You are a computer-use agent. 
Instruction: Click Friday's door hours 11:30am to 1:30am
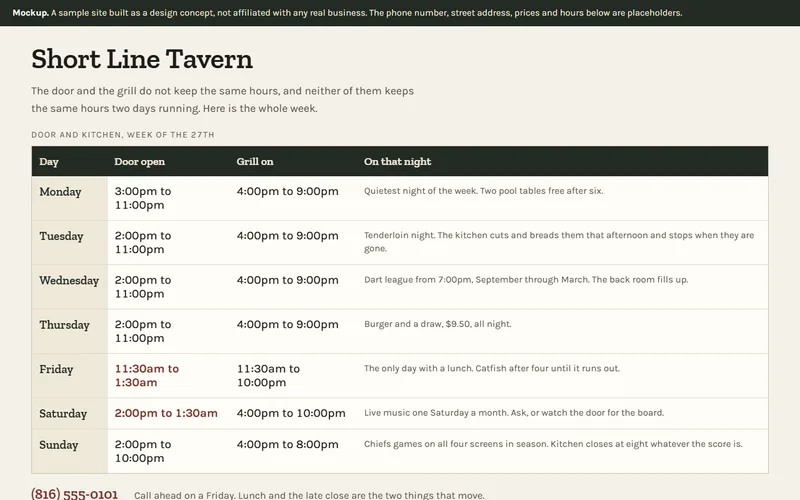point(147,376)
